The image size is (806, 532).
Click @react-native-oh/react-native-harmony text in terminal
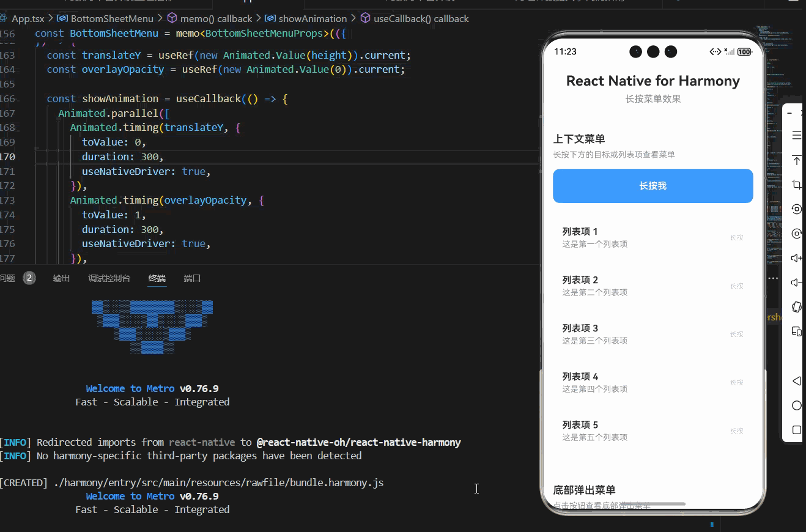[358, 442]
